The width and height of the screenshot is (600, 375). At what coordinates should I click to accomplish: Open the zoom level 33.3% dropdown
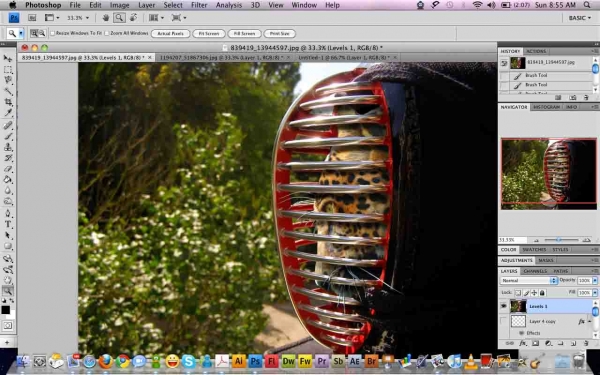click(78, 18)
